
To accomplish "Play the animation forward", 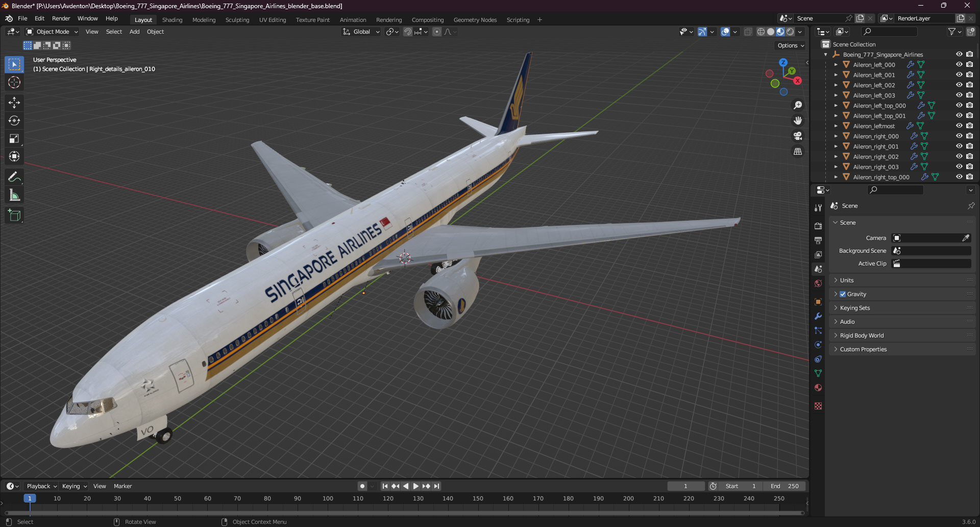I will click(x=416, y=486).
